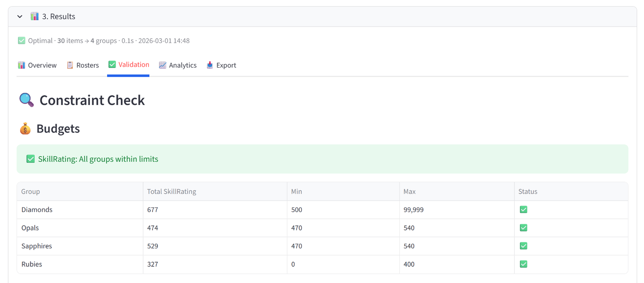Viewport: 644px width, 283px height.
Task: Click the money bag Budgets icon
Action: [25, 129]
